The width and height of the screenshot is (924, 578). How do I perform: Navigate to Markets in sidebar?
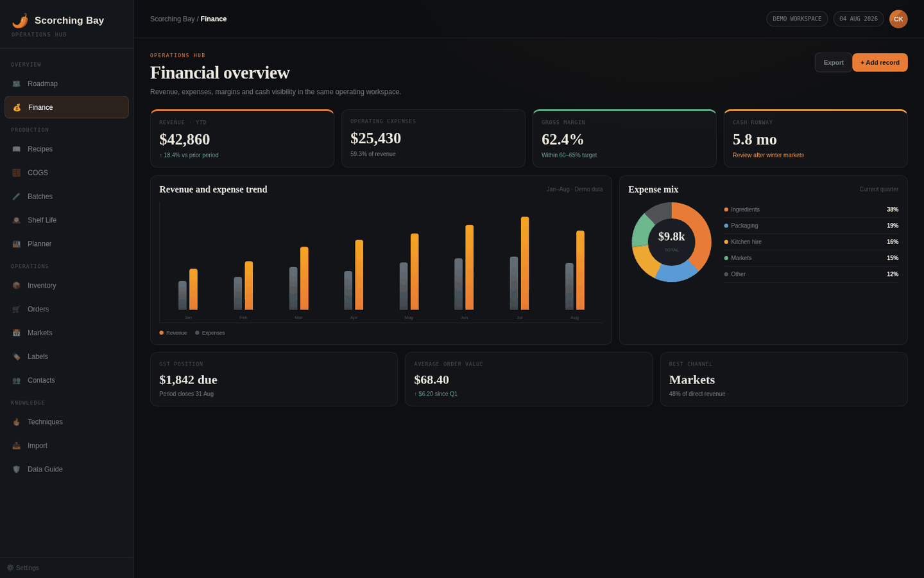click(x=67, y=333)
